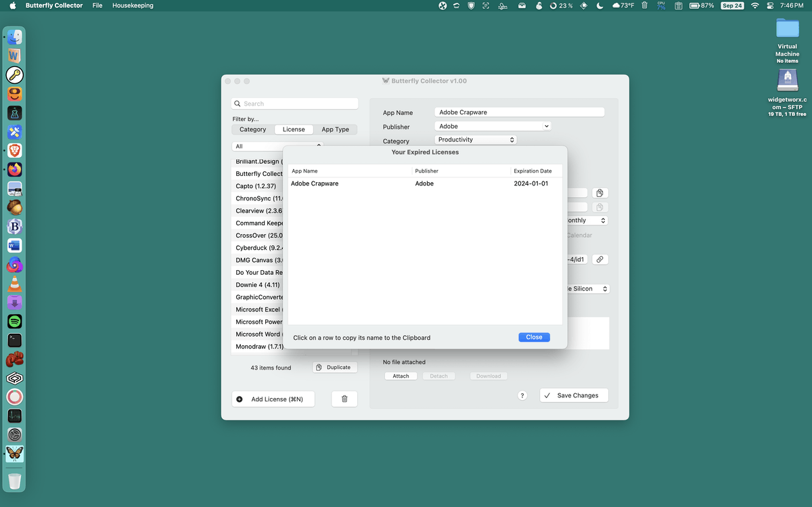
Task: Open Firefox from the Dock
Action: click(x=15, y=169)
